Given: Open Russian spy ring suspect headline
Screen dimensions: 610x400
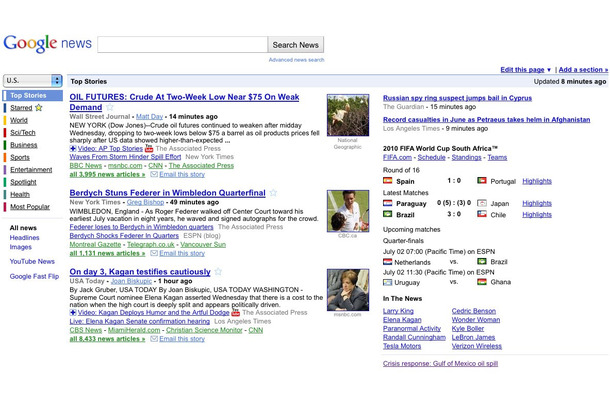Looking at the screenshot, I should point(457,98).
